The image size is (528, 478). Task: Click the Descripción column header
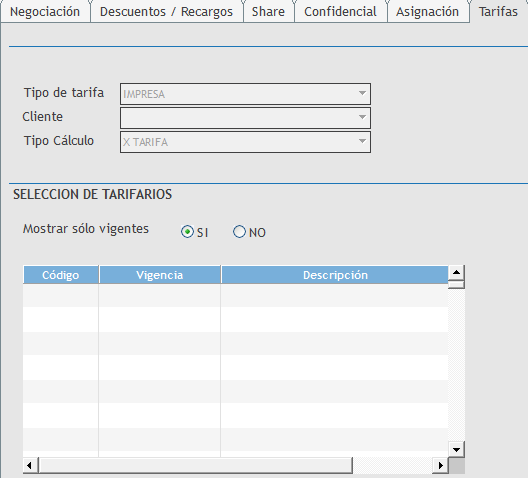coord(335,275)
